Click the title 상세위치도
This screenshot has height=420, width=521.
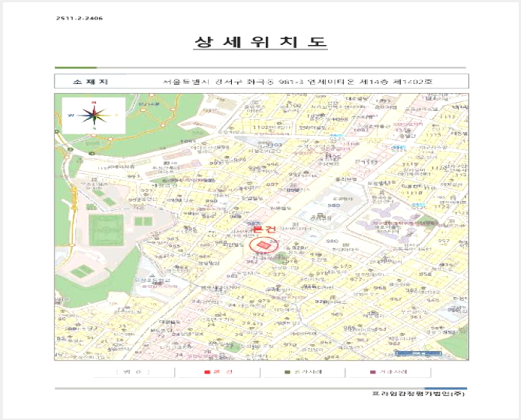click(x=260, y=42)
